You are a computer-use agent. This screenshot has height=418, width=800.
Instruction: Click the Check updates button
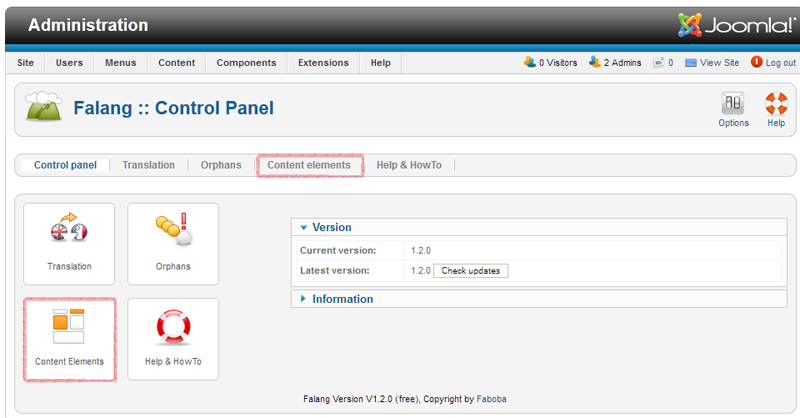[470, 271]
